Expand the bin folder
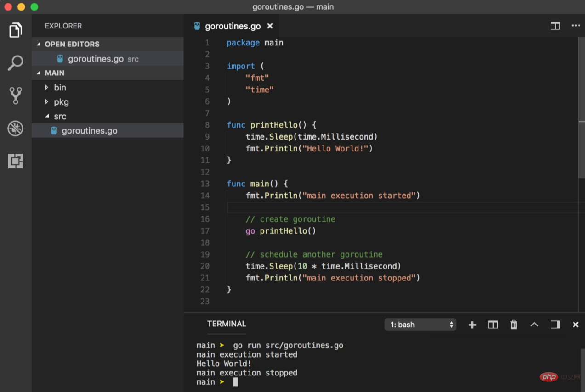The height and width of the screenshot is (392, 585). (60, 88)
